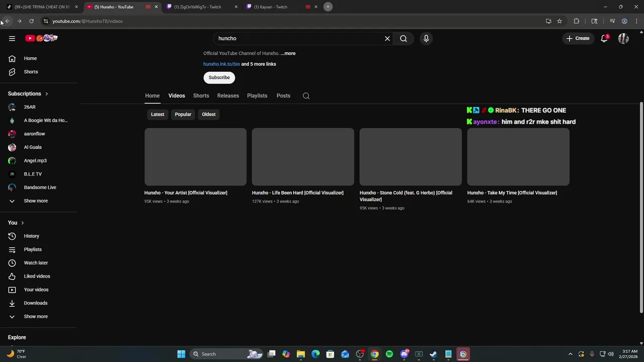
Task: Close the Hunxho YouTube tab
Action: point(156,7)
